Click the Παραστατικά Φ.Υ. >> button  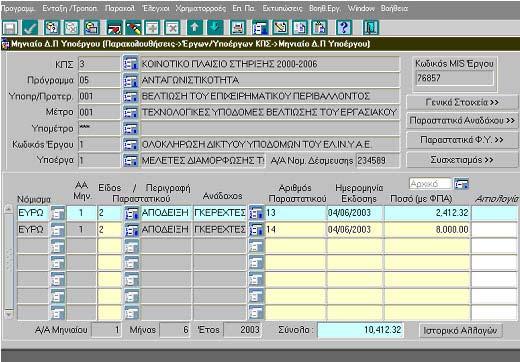(462, 140)
